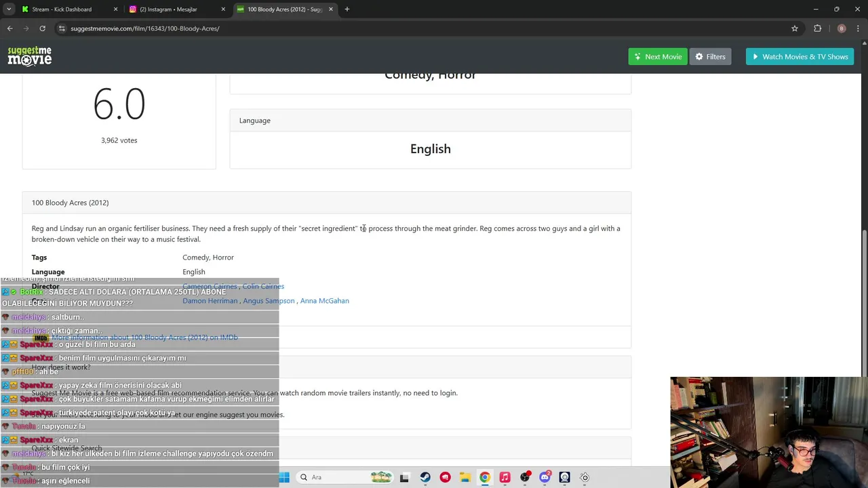
Task: Click Colin Cairnes director link
Action: (x=263, y=286)
